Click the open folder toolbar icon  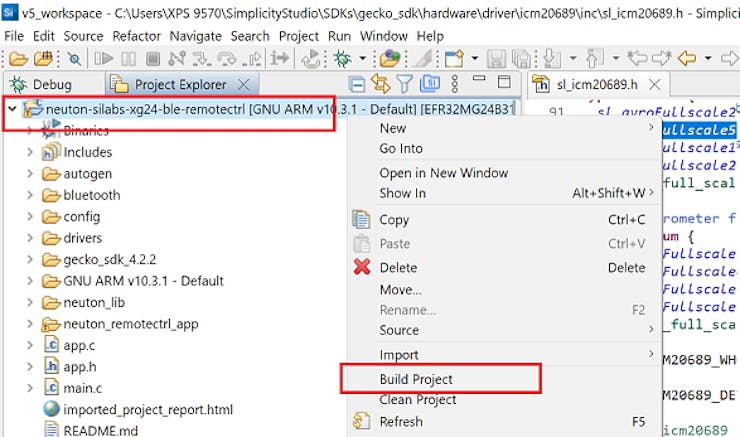[18, 59]
